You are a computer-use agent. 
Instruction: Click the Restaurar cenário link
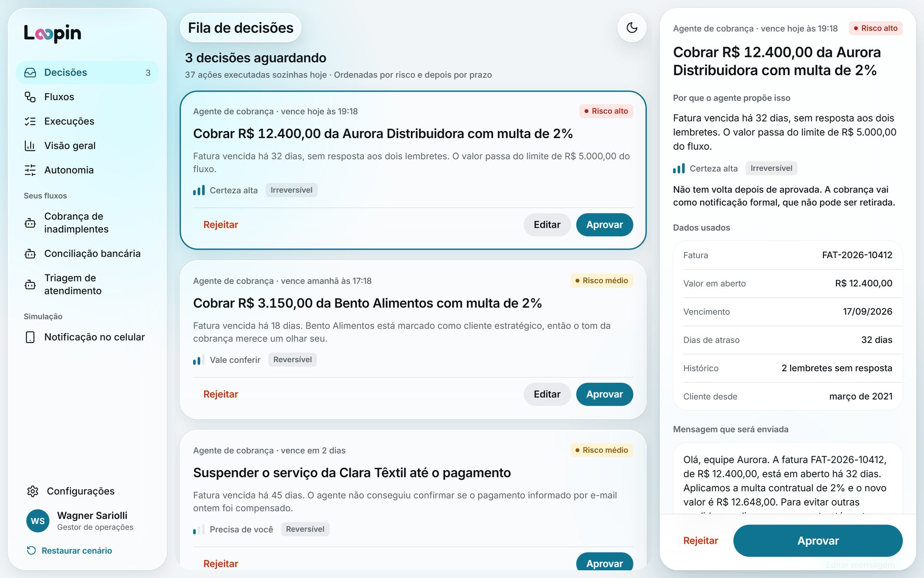click(69, 551)
